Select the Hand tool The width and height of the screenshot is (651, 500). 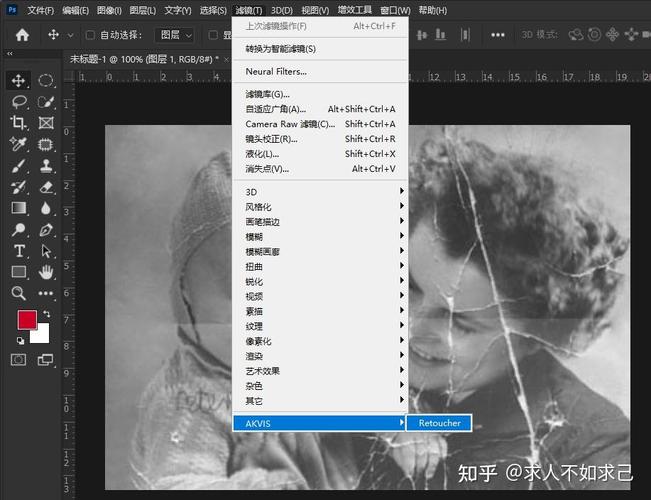(46, 272)
